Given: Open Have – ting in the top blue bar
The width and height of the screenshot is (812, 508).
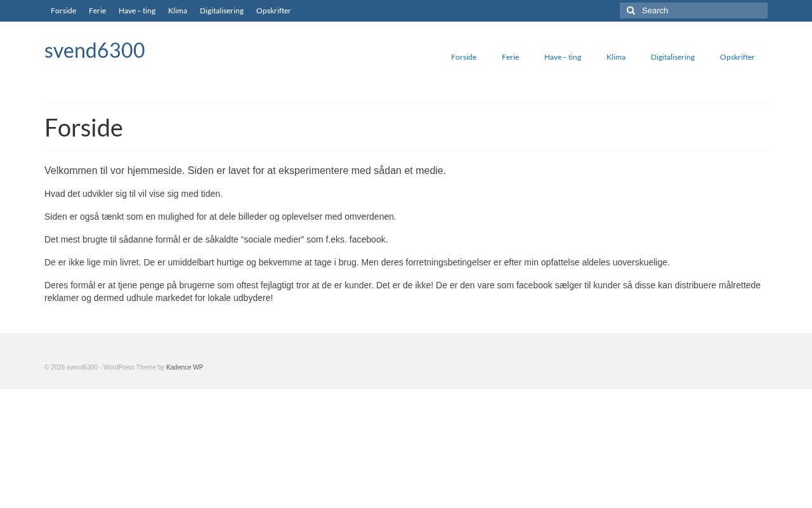Looking at the screenshot, I should pos(137,11).
